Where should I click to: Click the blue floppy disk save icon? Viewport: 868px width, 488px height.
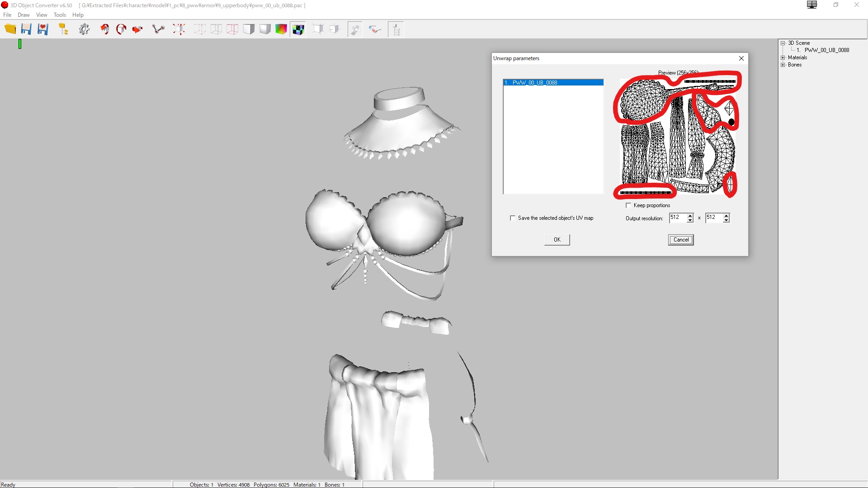click(26, 29)
